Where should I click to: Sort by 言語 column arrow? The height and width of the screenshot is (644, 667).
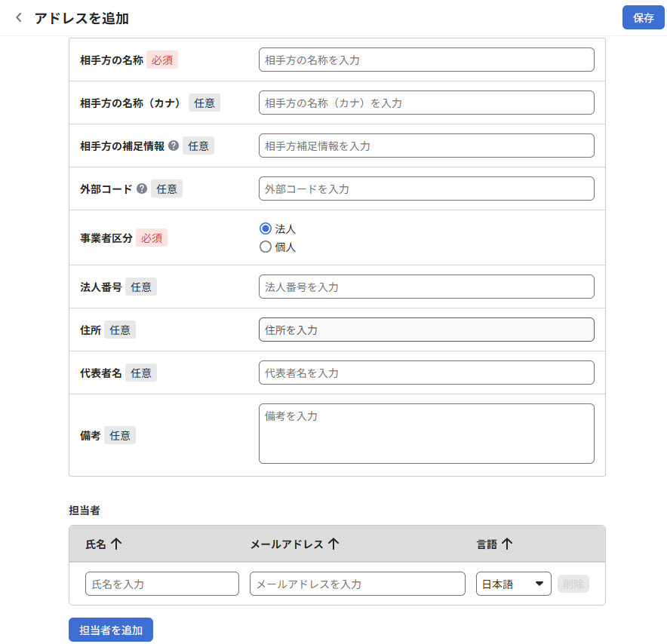(x=507, y=544)
